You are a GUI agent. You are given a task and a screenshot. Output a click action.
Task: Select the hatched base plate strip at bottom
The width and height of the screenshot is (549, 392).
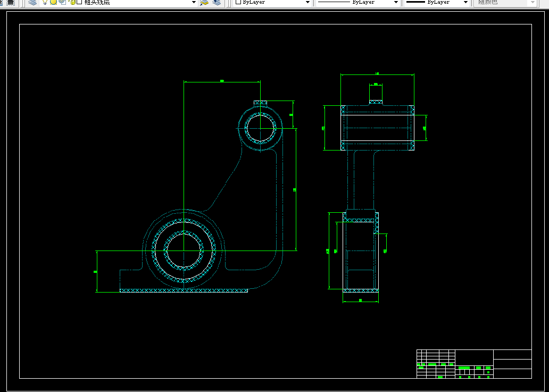pyautogui.click(x=184, y=290)
